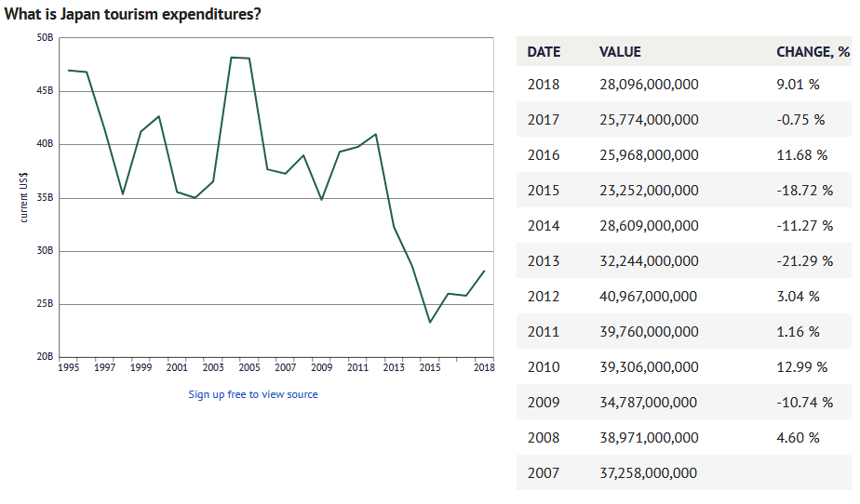The height and width of the screenshot is (504, 860).
Task: Select the 11.68 % change for 2016
Action: (x=801, y=155)
